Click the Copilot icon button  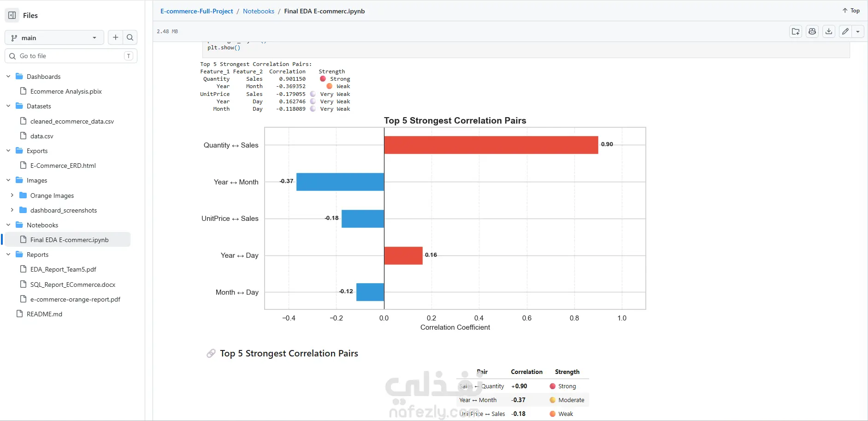pos(812,31)
